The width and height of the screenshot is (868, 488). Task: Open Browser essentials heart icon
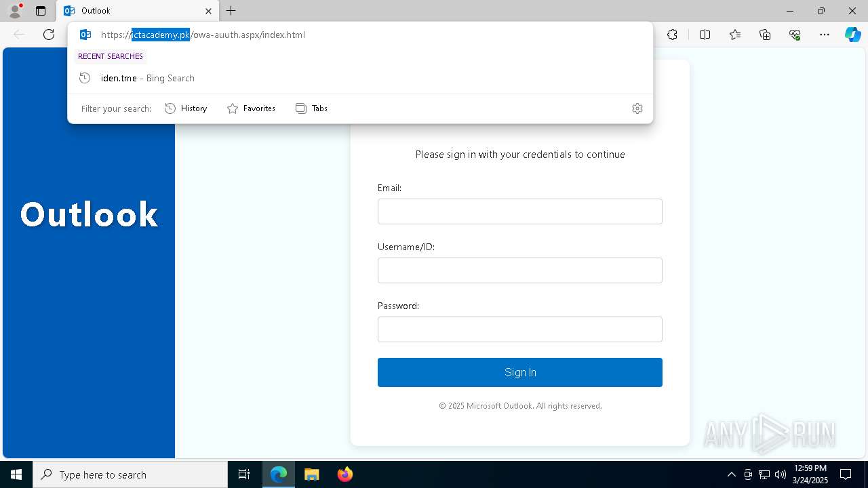click(x=795, y=35)
